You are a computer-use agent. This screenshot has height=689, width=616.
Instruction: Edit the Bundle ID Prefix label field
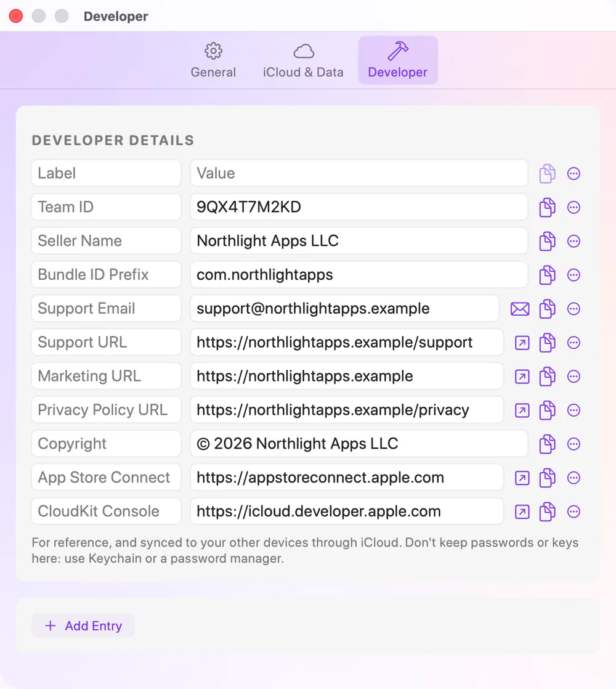pyautogui.click(x=106, y=275)
